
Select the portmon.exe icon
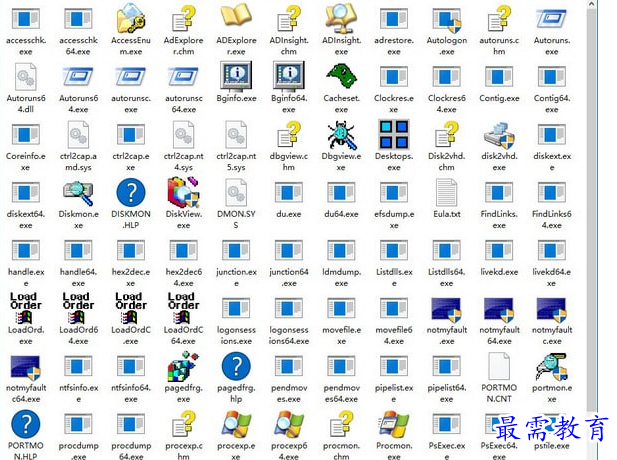552,367
